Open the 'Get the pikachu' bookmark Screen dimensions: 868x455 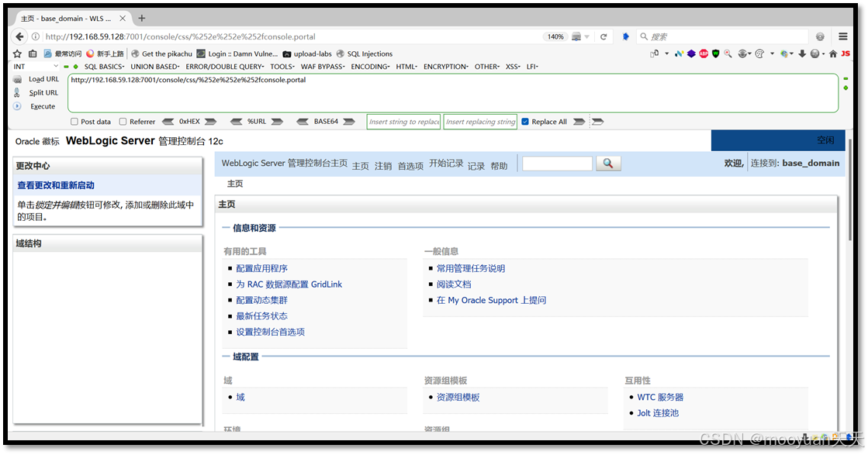click(161, 53)
